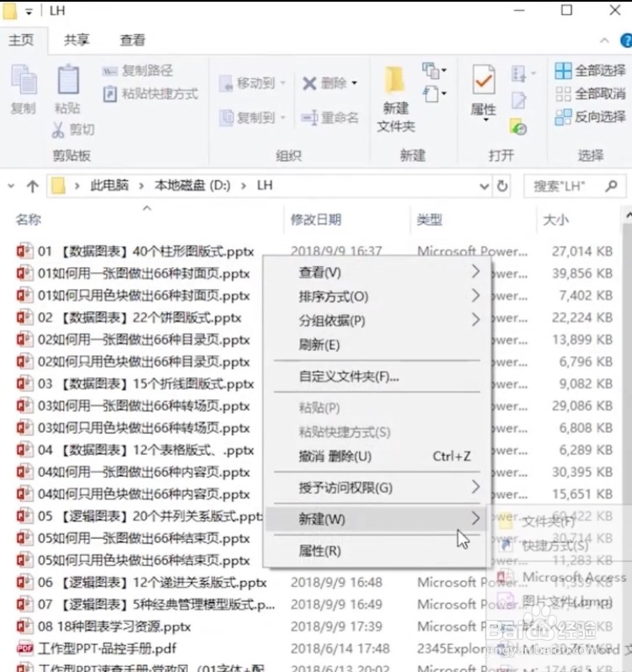The height and width of the screenshot is (672, 632).
Task: Click 本地磁盘 (D:) in address path
Action: click(192, 185)
